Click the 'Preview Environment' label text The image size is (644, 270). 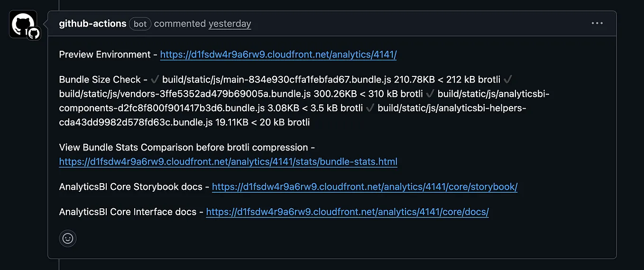[x=105, y=55]
